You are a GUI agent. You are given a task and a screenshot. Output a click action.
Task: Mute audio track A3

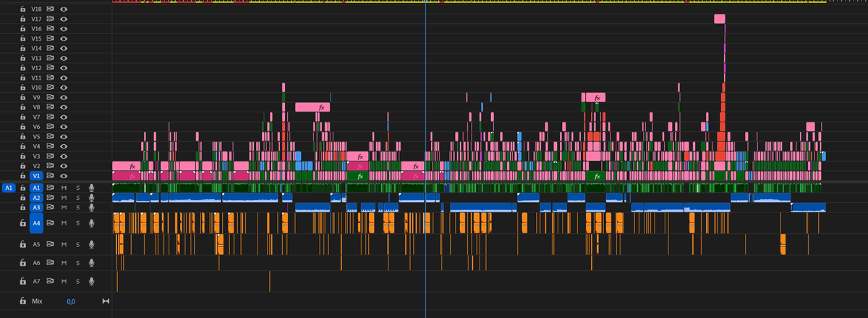click(x=65, y=207)
